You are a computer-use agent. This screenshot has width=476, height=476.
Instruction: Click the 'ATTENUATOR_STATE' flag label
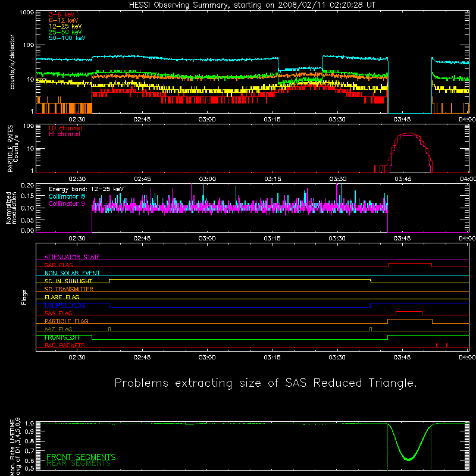point(72,257)
